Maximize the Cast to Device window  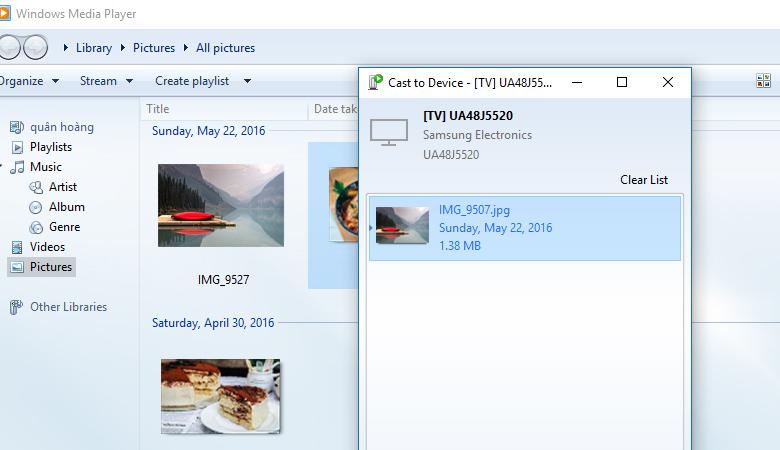622,82
